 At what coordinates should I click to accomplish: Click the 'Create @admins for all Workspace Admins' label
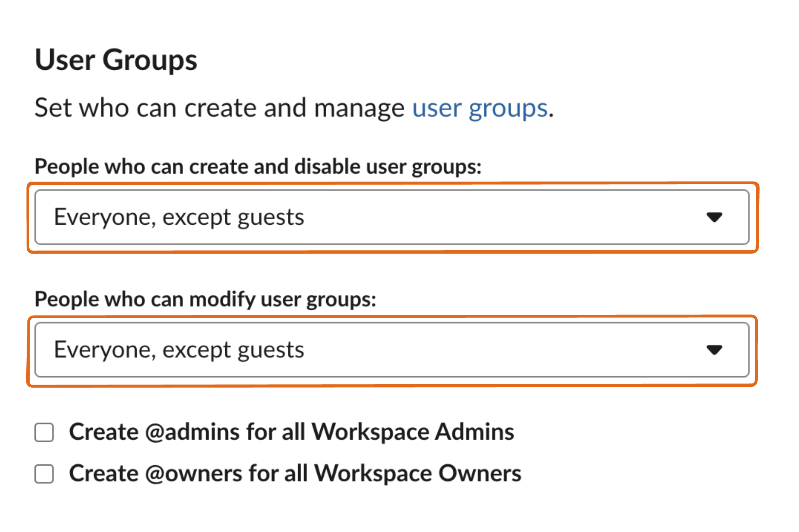tap(291, 432)
